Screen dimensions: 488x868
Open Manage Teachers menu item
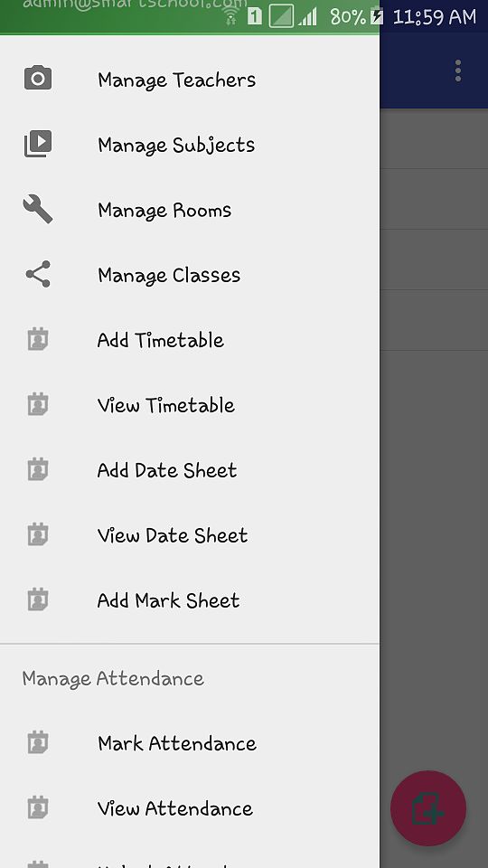click(190, 80)
